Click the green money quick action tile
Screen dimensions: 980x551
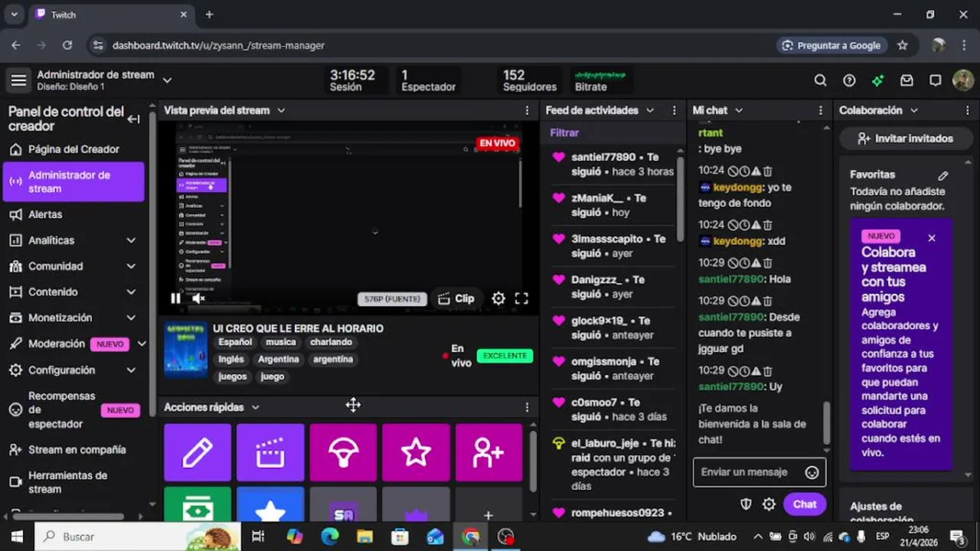pyautogui.click(x=198, y=505)
